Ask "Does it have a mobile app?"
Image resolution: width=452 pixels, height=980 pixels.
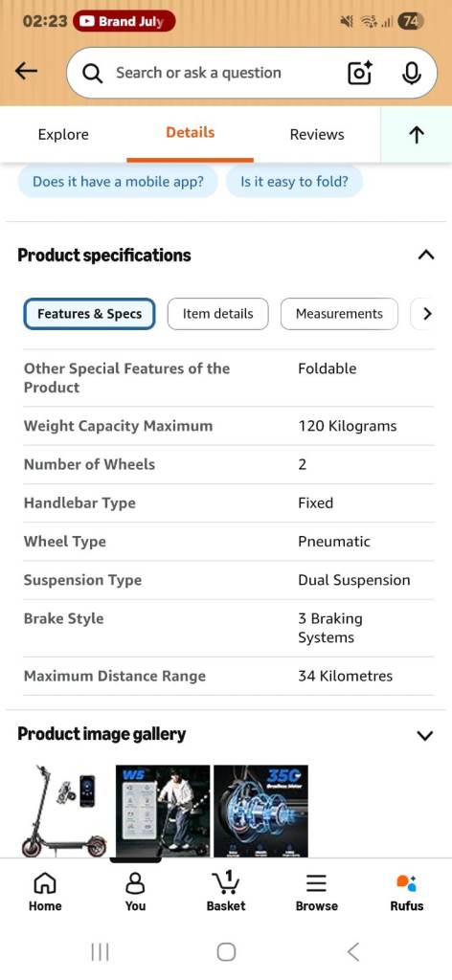[118, 182]
